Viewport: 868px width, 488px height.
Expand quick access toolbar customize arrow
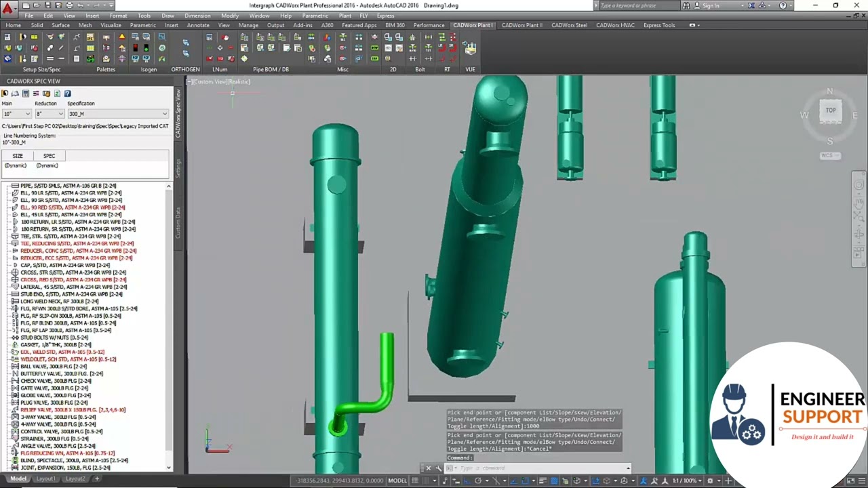(112, 5)
